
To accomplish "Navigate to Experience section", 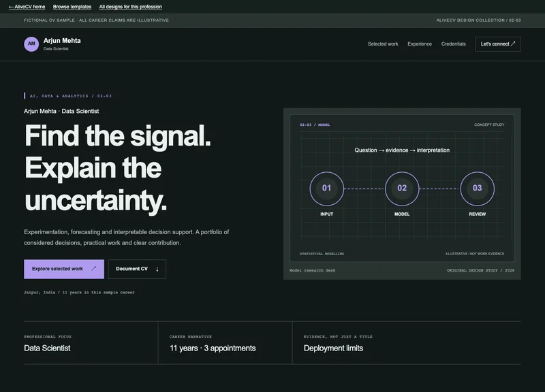I will point(420,44).
